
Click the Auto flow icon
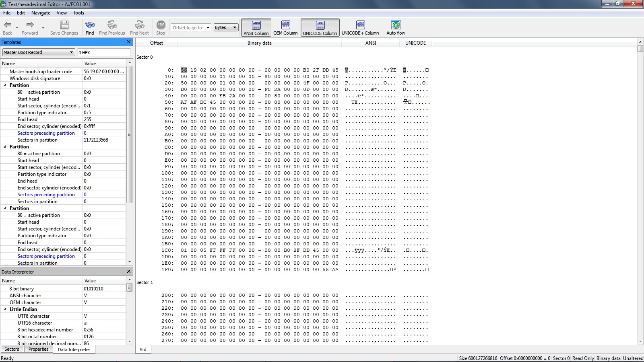(x=396, y=25)
